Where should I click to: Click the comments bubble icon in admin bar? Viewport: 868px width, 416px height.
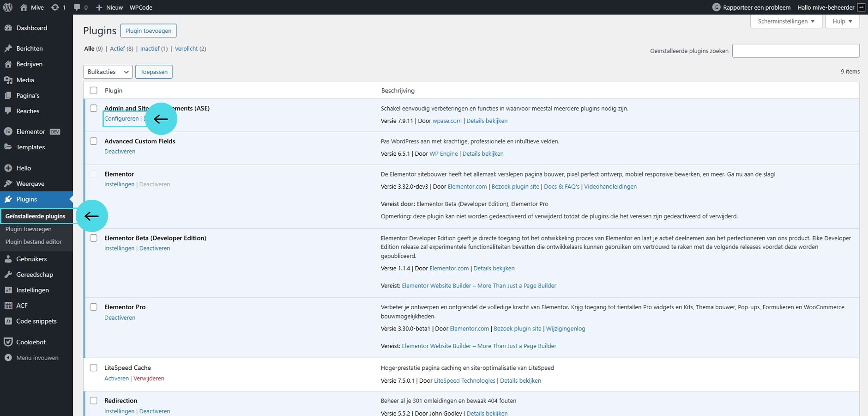coord(77,7)
